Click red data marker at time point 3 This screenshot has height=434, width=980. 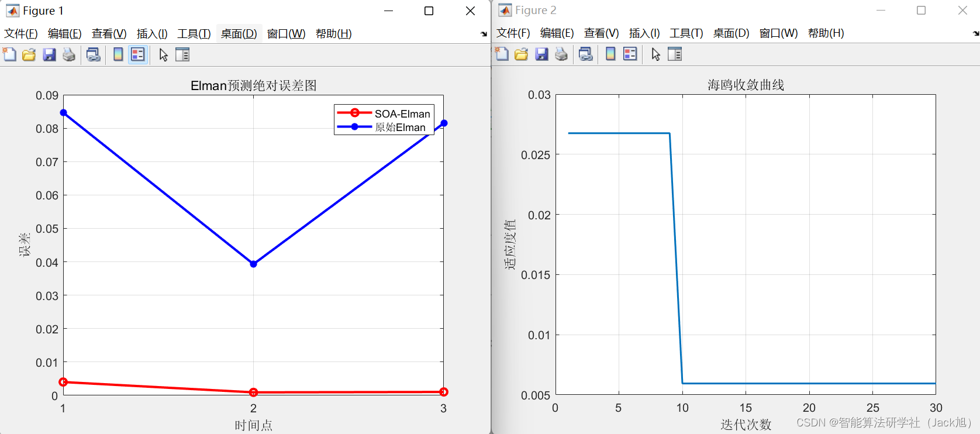pos(444,392)
